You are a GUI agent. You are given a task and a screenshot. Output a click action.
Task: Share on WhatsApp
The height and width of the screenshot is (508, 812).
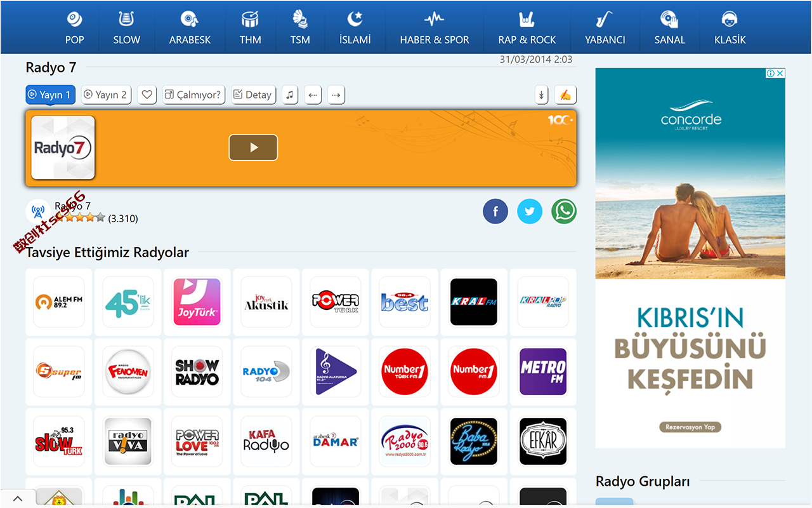coord(564,211)
